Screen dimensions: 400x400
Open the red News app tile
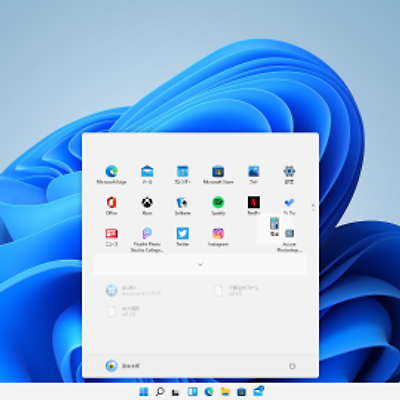111,237
